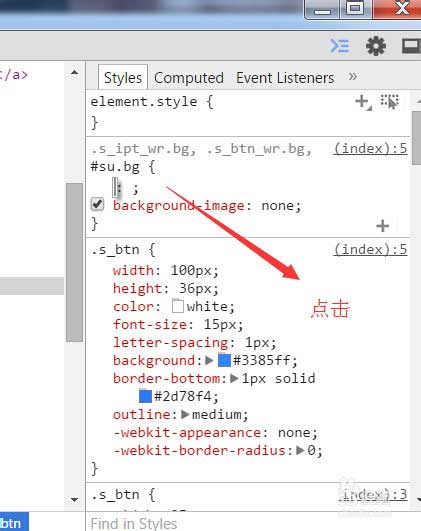Open the Computed tab
This screenshot has width=421, height=531.
189,78
